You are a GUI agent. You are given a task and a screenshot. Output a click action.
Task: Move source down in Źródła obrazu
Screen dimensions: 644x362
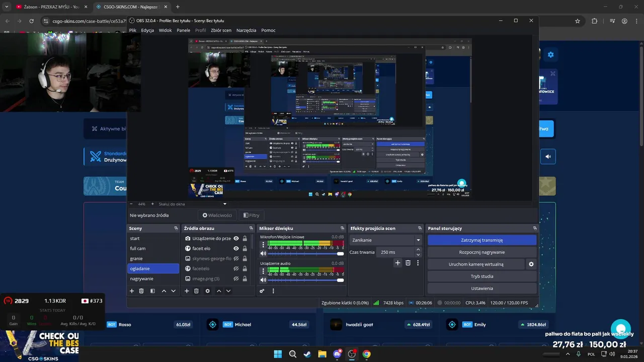pos(228,291)
